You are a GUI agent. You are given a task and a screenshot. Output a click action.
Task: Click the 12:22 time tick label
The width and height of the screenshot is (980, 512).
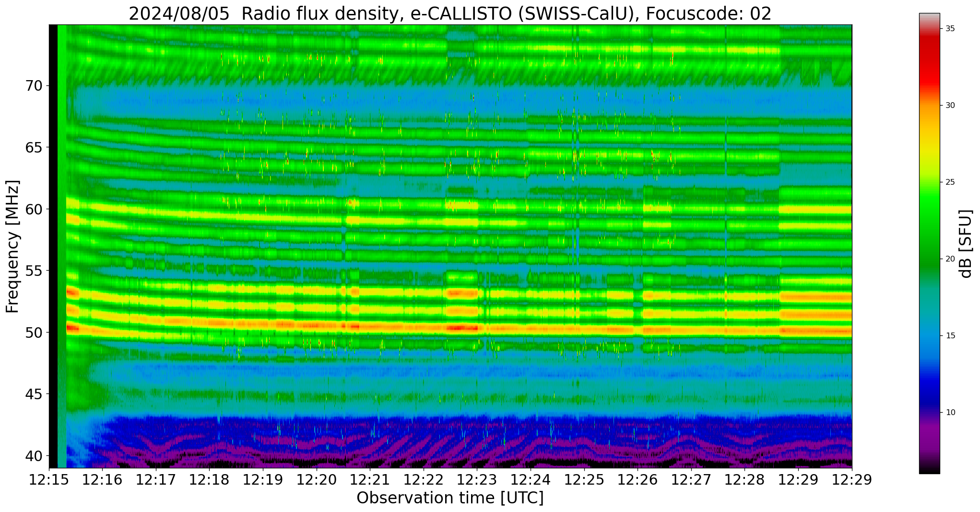pos(424,480)
